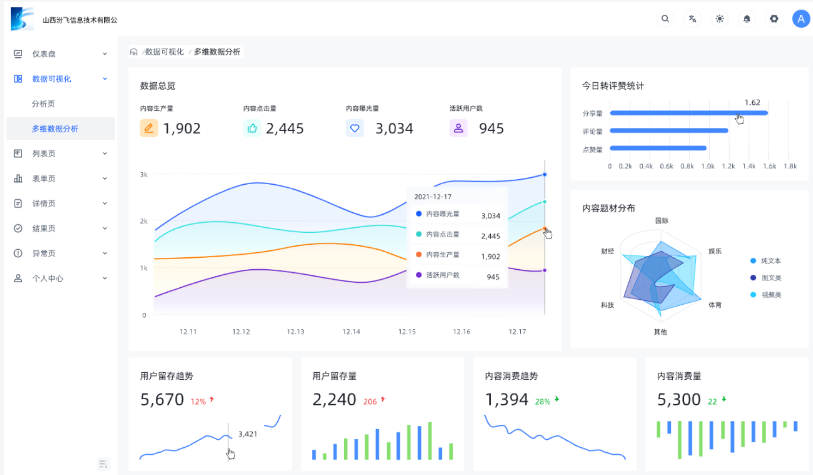813x475 pixels.
Task: Click the language translation icon
Action: pos(692,19)
